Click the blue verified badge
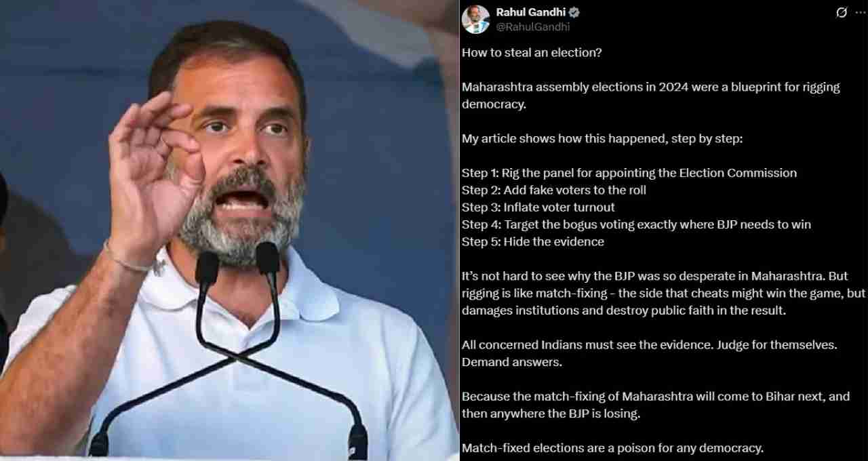Viewport: 868px width, 461px height. tap(574, 12)
